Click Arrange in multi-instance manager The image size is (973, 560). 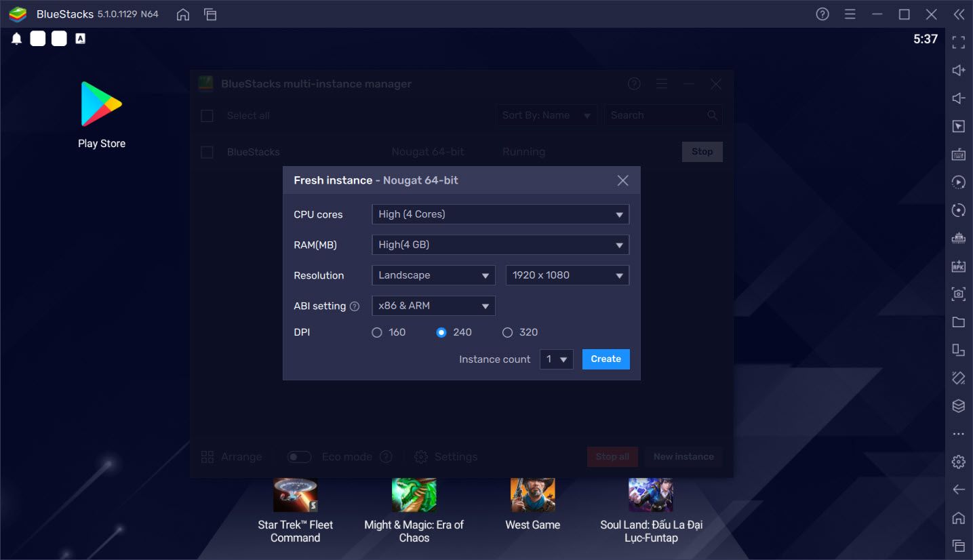tap(231, 457)
